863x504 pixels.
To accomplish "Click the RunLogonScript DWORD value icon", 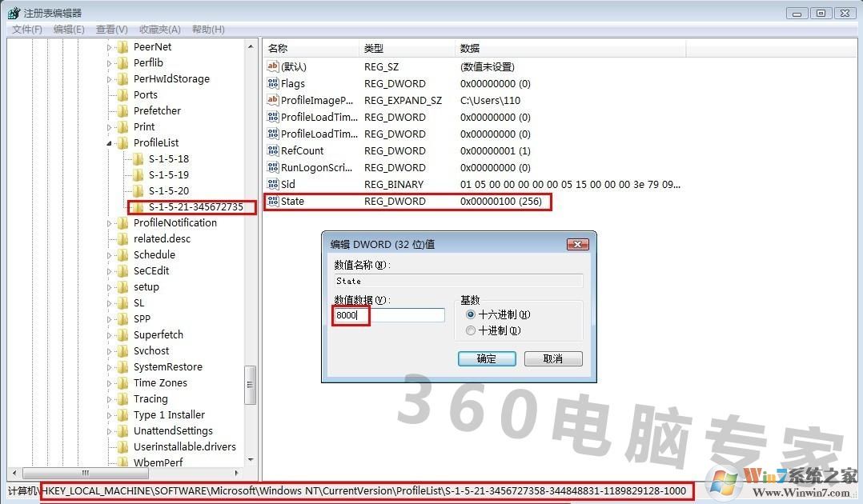I will coord(272,167).
